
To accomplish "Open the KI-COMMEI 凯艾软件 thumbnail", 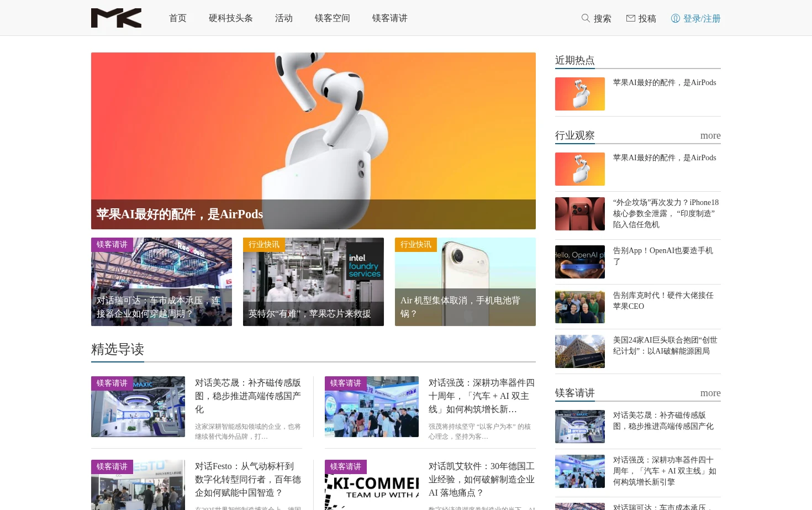I will [x=372, y=485].
